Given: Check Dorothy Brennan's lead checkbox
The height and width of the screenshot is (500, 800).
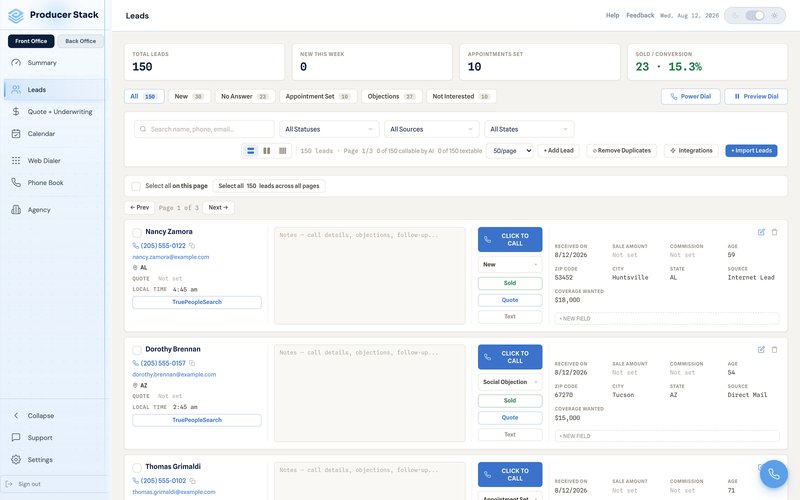Looking at the screenshot, I should tap(137, 350).
